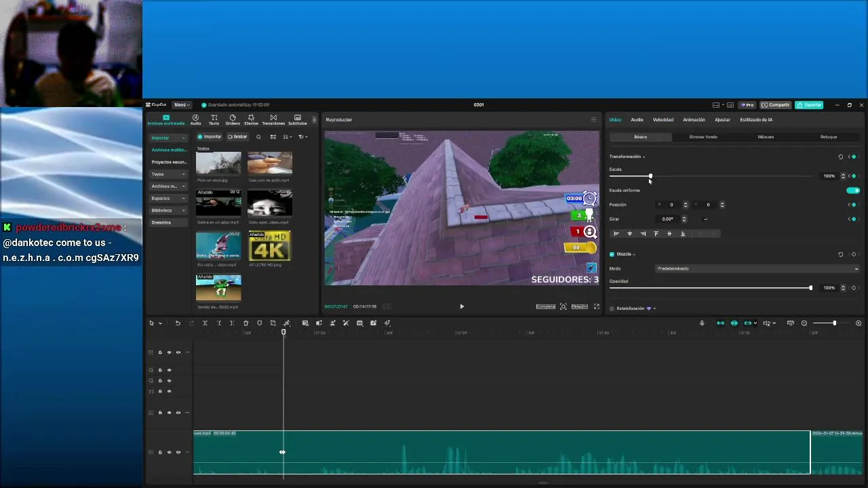This screenshot has width=868, height=488.
Task: Reset the Mezcla settings
Action: coord(841,254)
